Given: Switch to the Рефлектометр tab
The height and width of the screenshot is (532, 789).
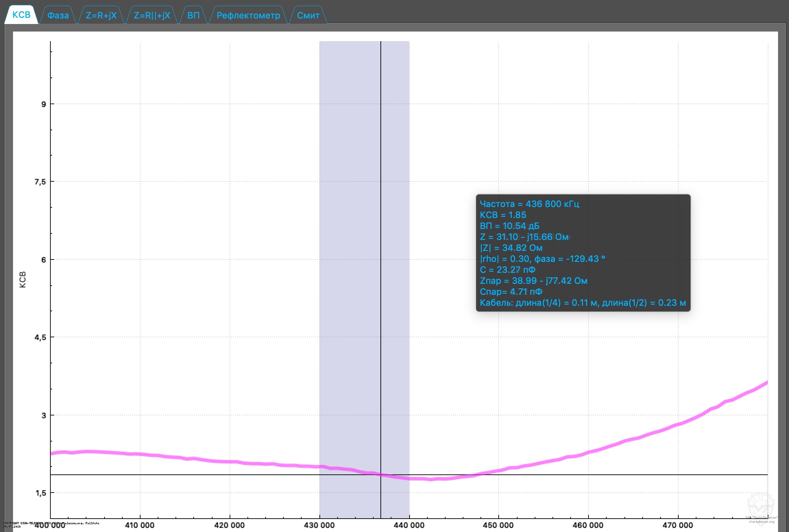Looking at the screenshot, I should coord(248,15).
